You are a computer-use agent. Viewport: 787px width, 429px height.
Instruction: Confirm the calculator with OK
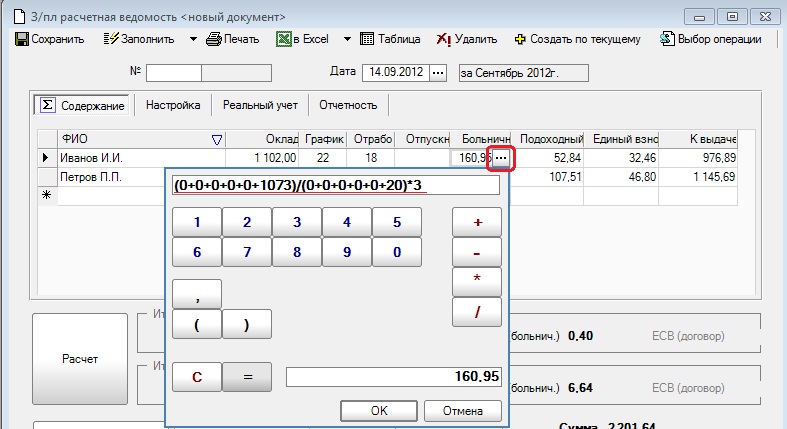tap(379, 411)
